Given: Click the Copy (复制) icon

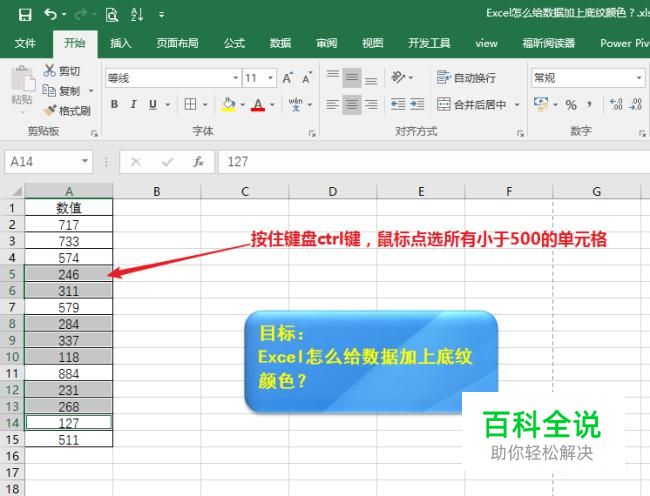Looking at the screenshot, I should (49, 90).
